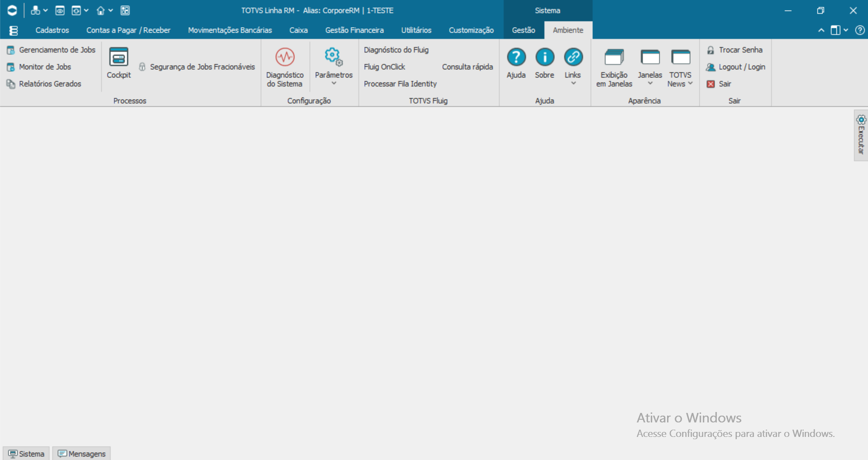Open the Gestão tab under Sistema
Image resolution: width=868 pixels, height=460 pixels.
524,30
